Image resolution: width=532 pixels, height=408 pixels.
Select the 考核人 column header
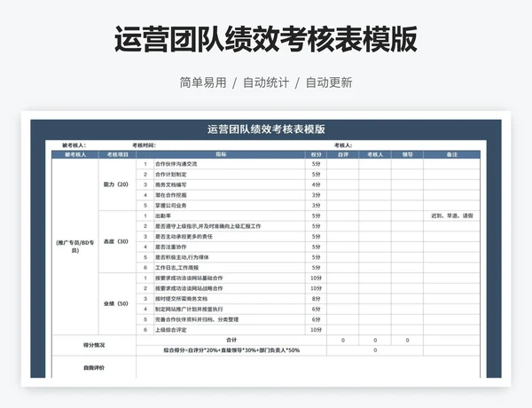[x=375, y=154]
